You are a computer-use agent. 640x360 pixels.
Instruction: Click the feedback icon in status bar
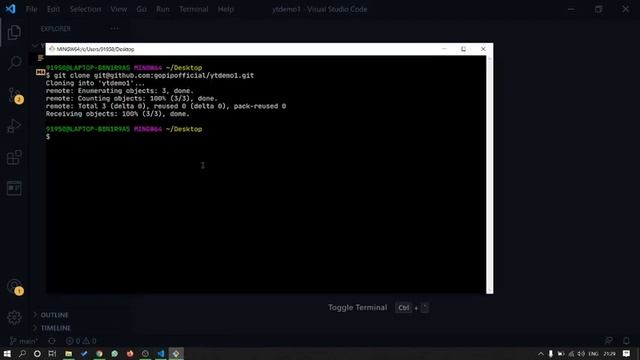(x=609, y=341)
